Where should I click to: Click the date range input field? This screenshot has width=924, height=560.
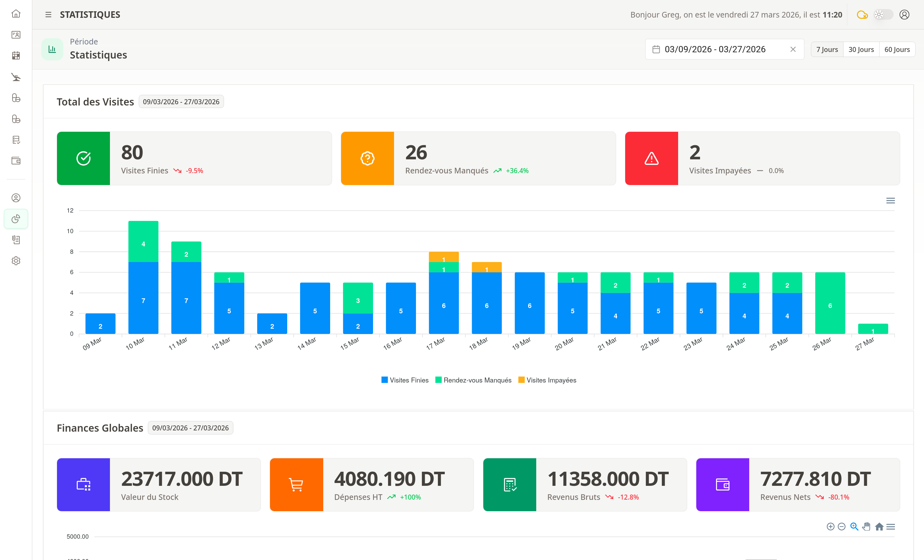714,49
